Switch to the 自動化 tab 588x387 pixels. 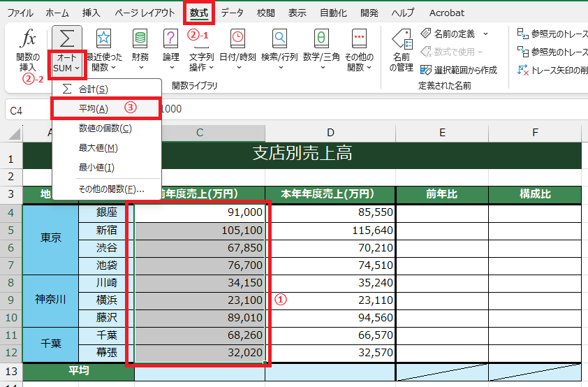333,13
